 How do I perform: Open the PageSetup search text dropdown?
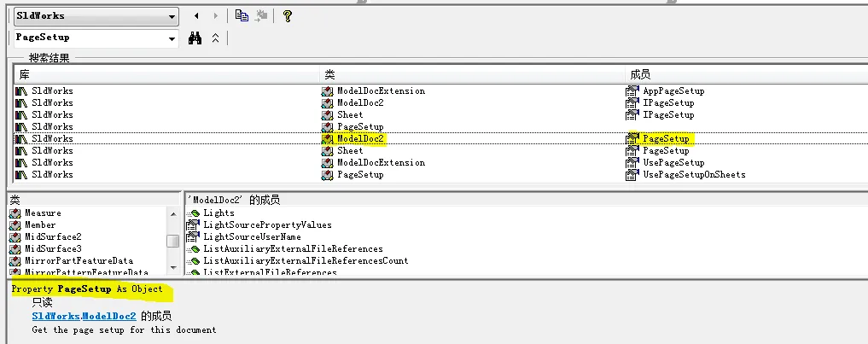click(172, 38)
